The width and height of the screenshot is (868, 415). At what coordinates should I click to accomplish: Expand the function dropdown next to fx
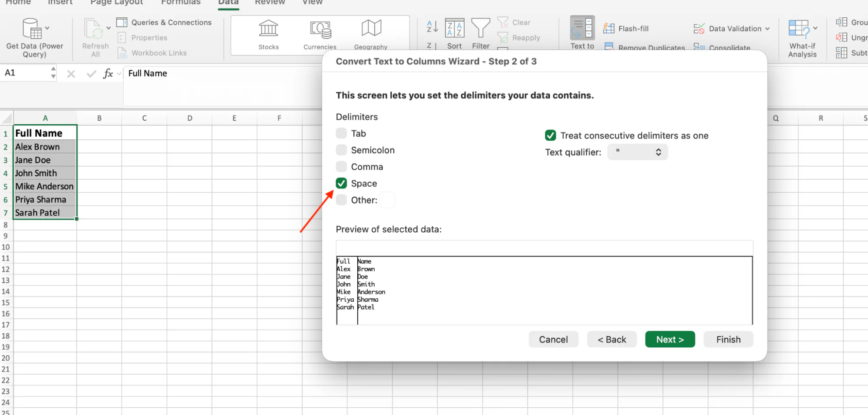119,74
